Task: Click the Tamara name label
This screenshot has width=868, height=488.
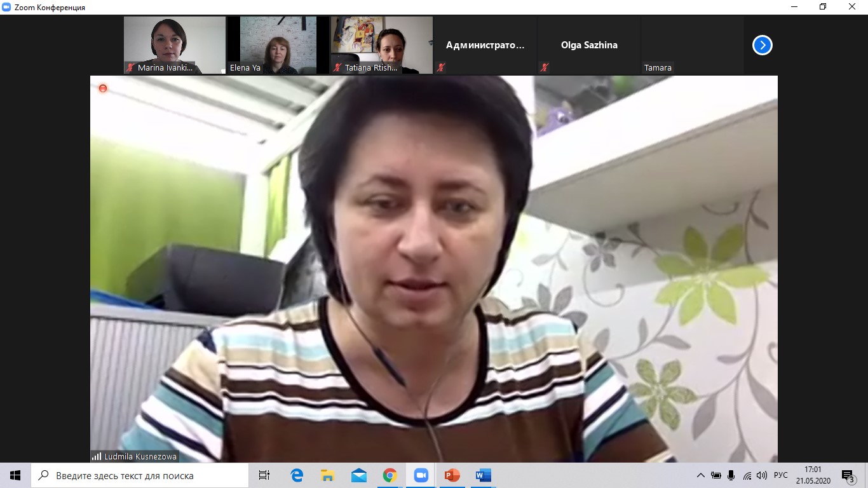Action: click(x=658, y=67)
